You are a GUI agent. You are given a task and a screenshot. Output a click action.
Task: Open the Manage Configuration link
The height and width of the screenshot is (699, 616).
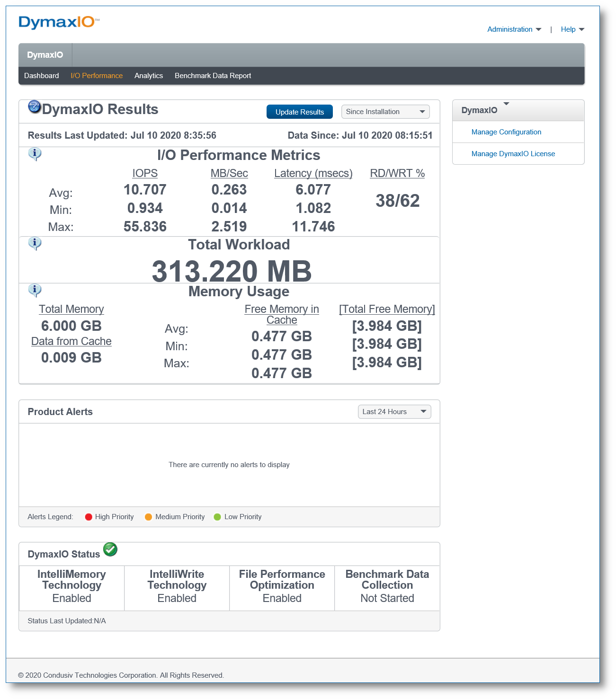tap(506, 132)
